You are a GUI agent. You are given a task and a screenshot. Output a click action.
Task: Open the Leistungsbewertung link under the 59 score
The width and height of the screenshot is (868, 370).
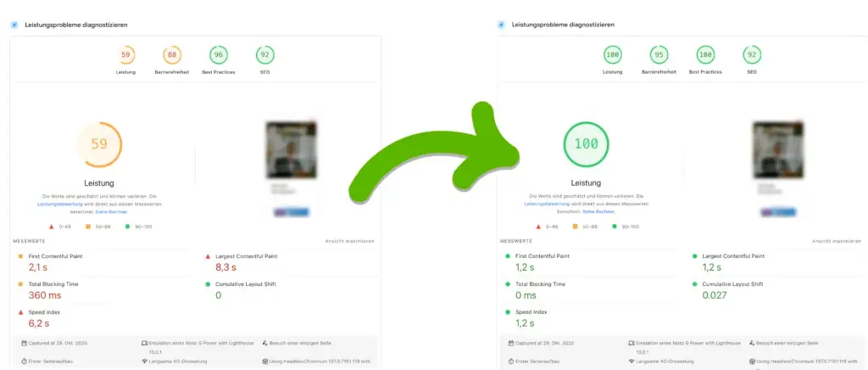click(x=60, y=205)
